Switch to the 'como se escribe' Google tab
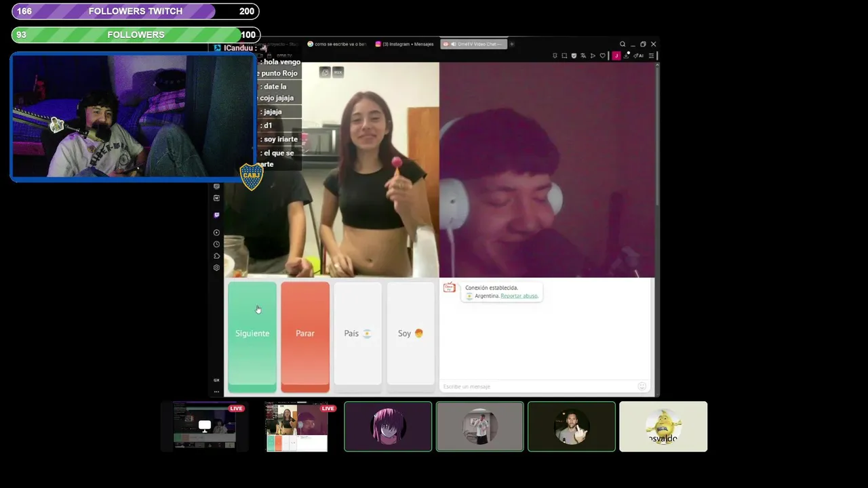 (x=336, y=44)
